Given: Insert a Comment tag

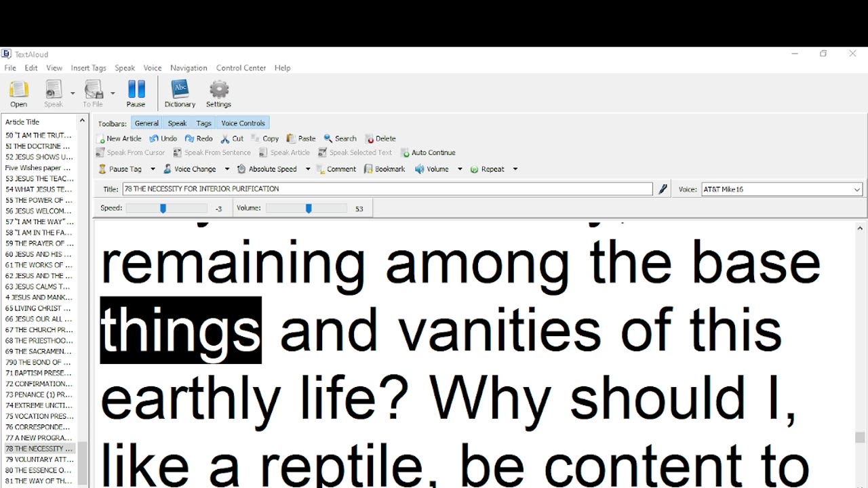Looking at the screenshot, I should pos(336,169).
